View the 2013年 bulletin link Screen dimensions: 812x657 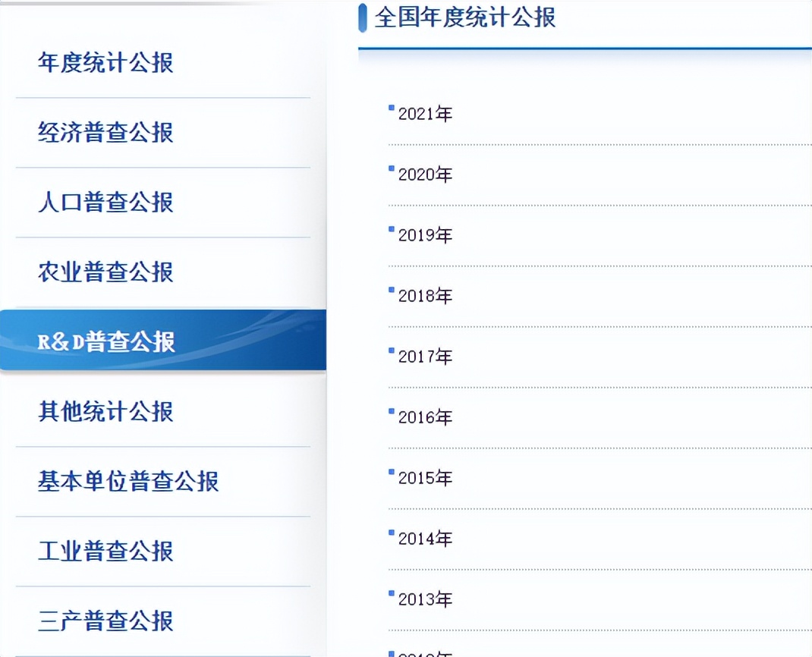[425, 599]
